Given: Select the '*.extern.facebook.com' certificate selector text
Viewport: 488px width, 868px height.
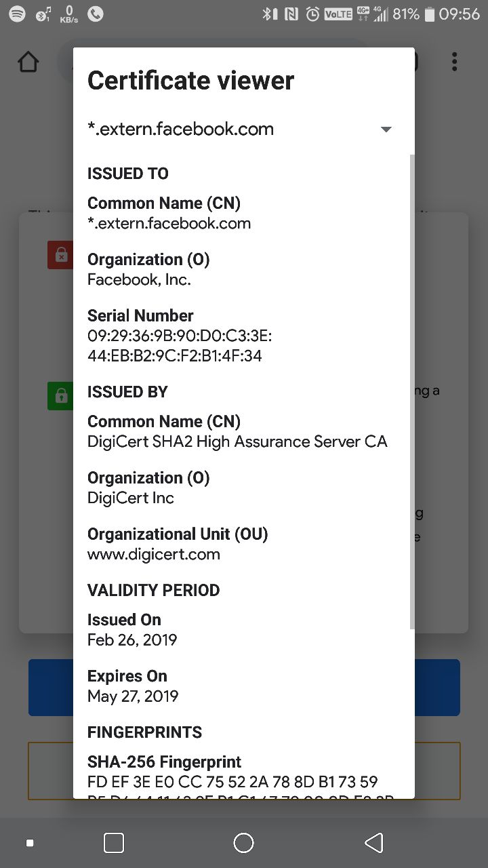Looking at the screenshot, I should pos(181,129).
